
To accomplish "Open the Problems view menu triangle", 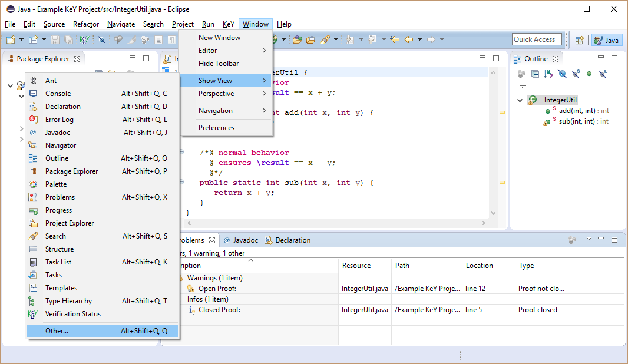I will 589,239.
